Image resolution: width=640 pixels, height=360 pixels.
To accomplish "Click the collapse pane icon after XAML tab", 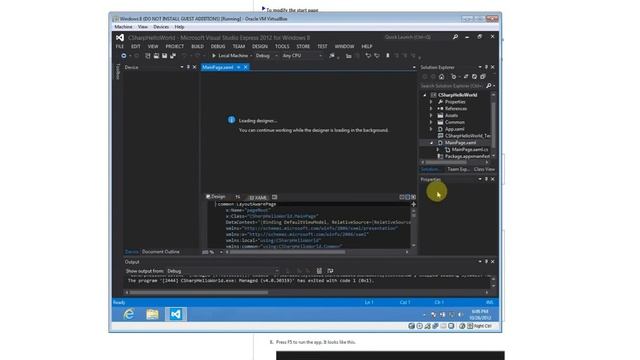I will coord(274,197).
